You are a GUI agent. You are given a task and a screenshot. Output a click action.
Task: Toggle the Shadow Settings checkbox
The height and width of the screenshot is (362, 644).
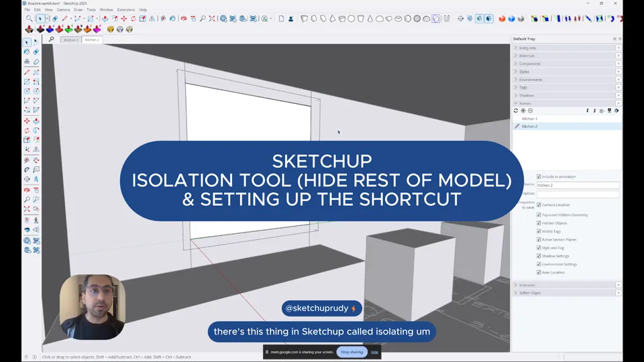click(x=539, y=256)
